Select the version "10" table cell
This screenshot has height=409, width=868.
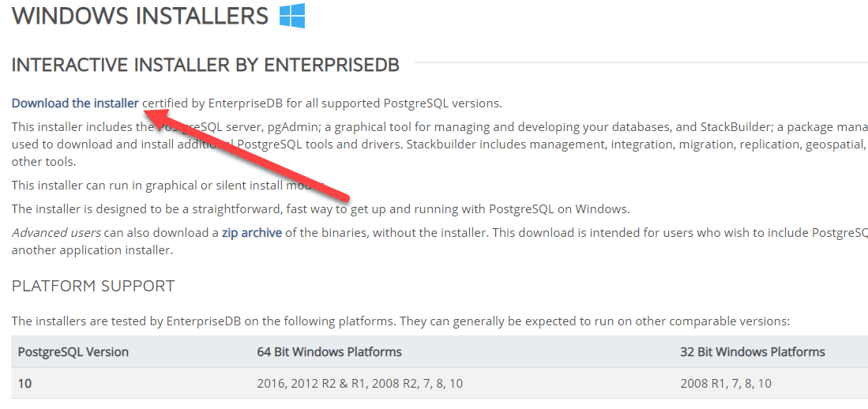[24, 384]
